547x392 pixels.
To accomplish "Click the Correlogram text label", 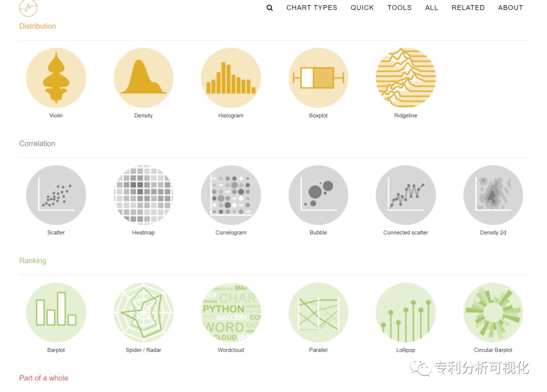I will pos(231,232).
